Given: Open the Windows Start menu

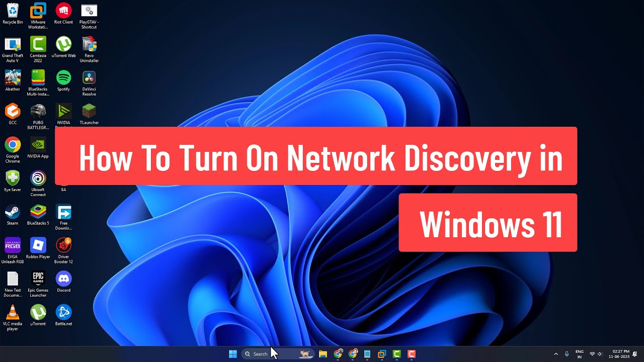Looking at the screenshot, I should (233, 354).
